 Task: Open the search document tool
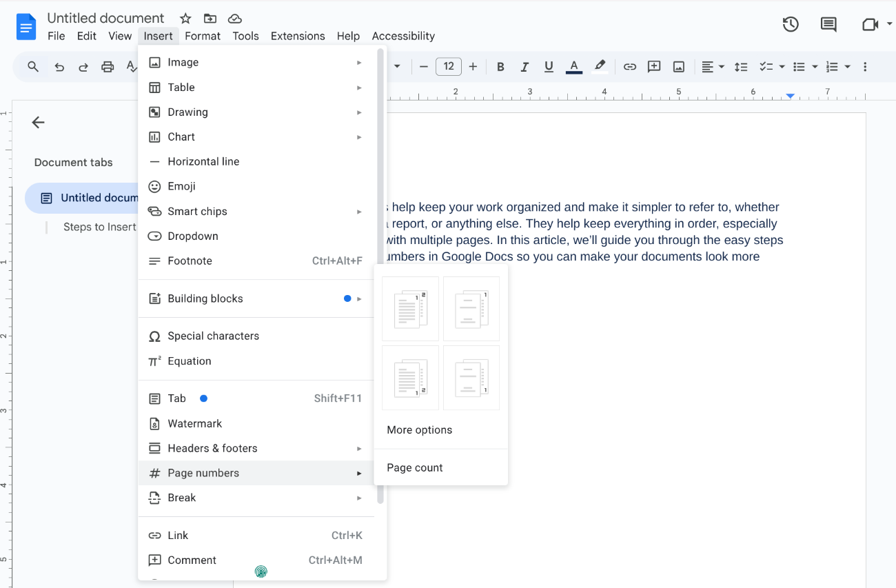(x=32, y=66)
